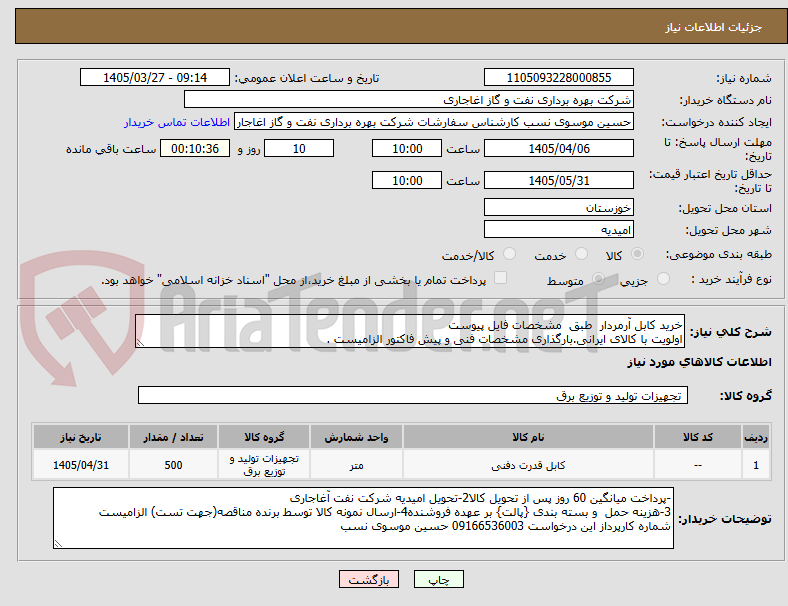Image resolution: width=788 pixels, height=606 pixels.
Task: Click the buyer organization name field
Action: pos(409,99)
